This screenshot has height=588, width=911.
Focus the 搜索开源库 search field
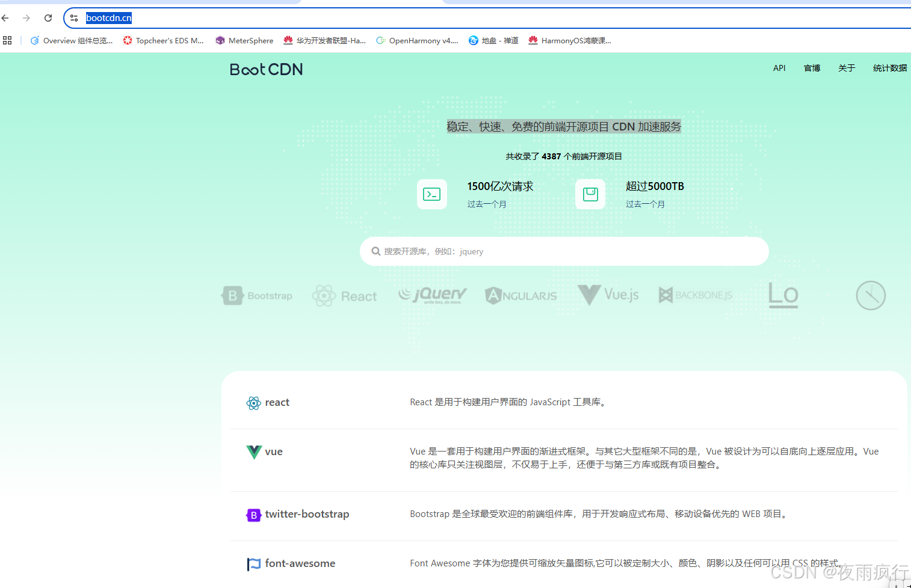pyautogui.click(x=564, y=251)
